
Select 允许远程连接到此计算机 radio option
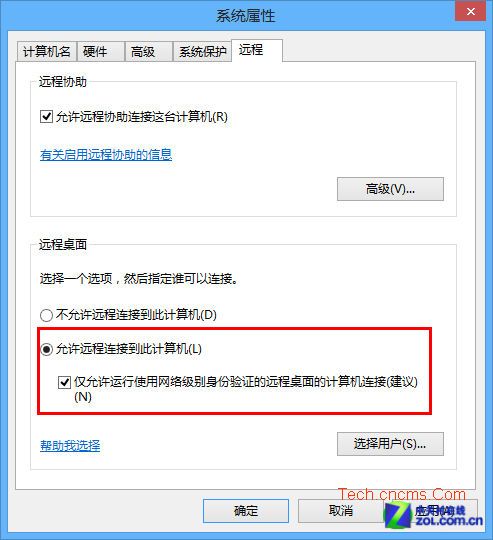pos(46,349)
